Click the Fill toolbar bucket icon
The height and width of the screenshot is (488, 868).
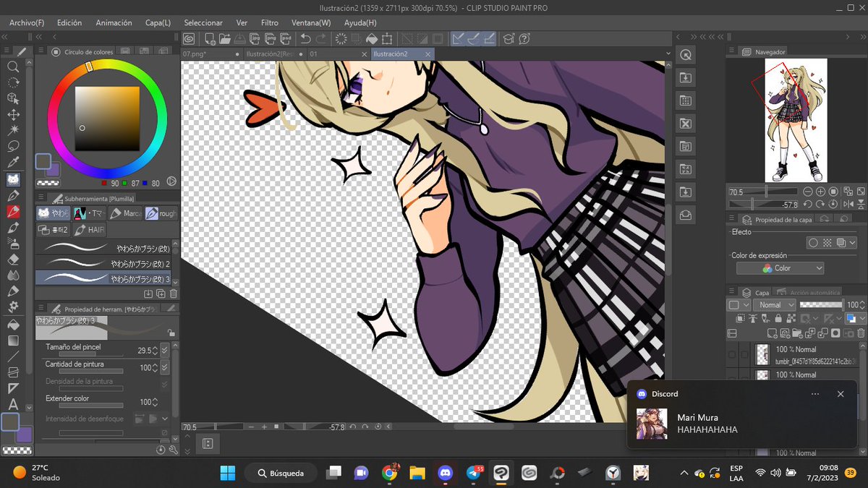[372, 39]
